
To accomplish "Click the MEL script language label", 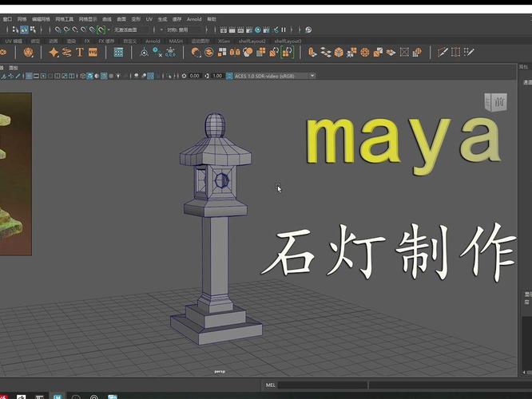I will point(271,385).
